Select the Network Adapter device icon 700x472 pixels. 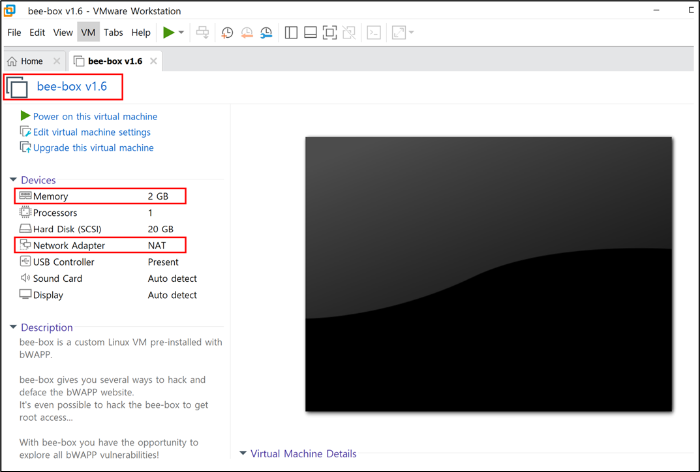click(25, 245)
